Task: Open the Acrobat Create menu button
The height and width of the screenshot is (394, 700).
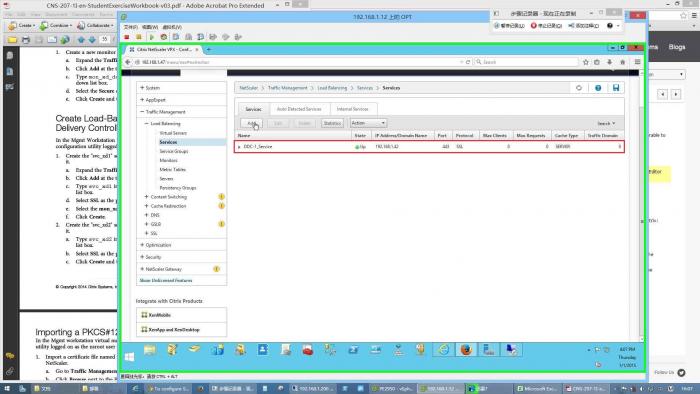Action: 21,25
